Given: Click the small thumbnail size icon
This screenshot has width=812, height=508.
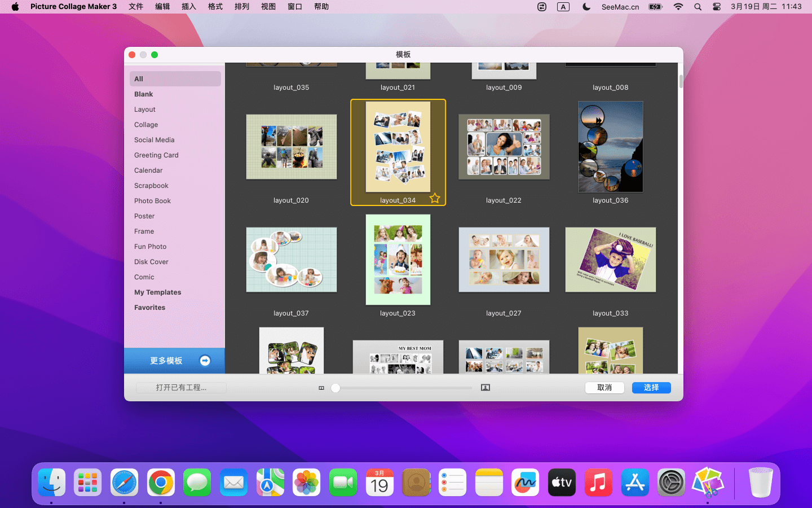Looking at the screenshot, I should (x=321, y=388).
